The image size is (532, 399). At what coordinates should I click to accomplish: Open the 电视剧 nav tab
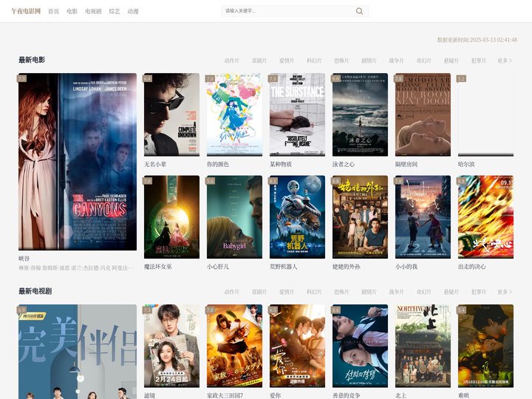[x=93, y=11]
